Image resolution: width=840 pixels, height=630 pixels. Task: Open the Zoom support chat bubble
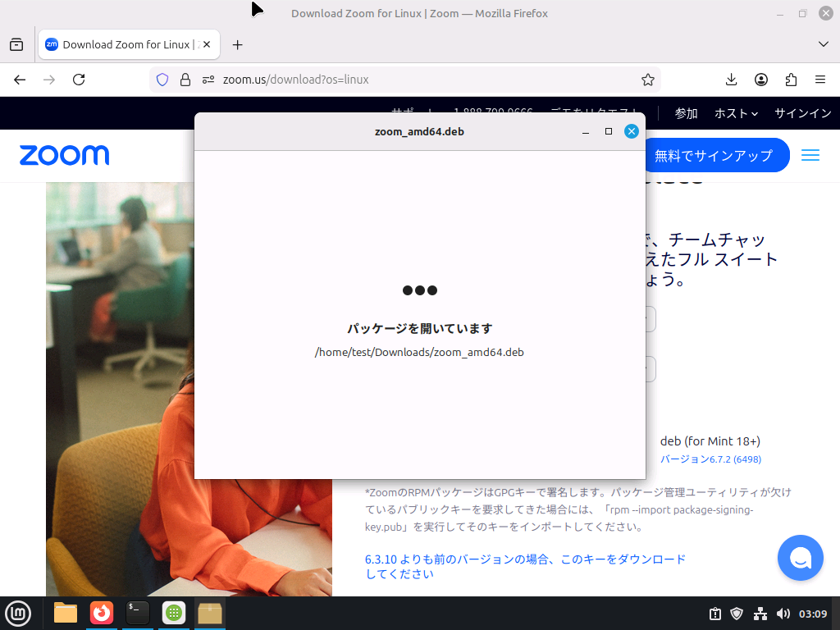tap(800, 558)
